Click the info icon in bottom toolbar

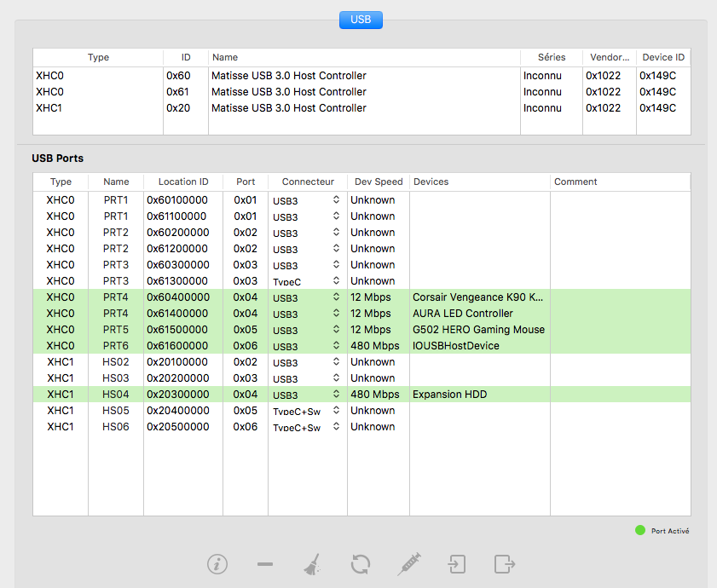[217, 564]
